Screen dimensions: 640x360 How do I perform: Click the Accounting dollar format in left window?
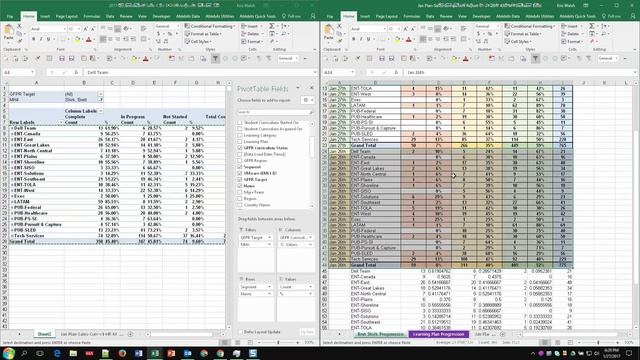[x=159, y=34]
